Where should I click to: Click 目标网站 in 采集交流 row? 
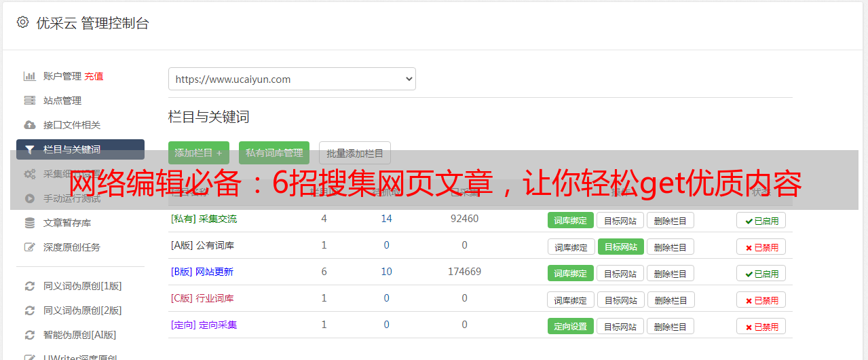point(620,220)
